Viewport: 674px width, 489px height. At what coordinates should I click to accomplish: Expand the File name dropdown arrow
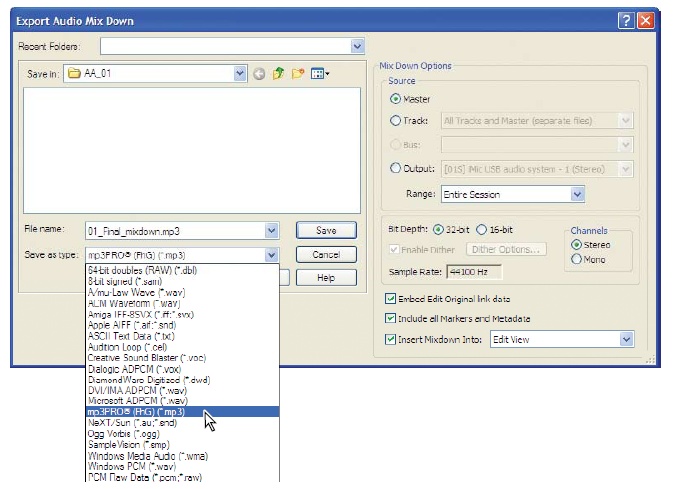pyautogui.click(x=271, y=231)
